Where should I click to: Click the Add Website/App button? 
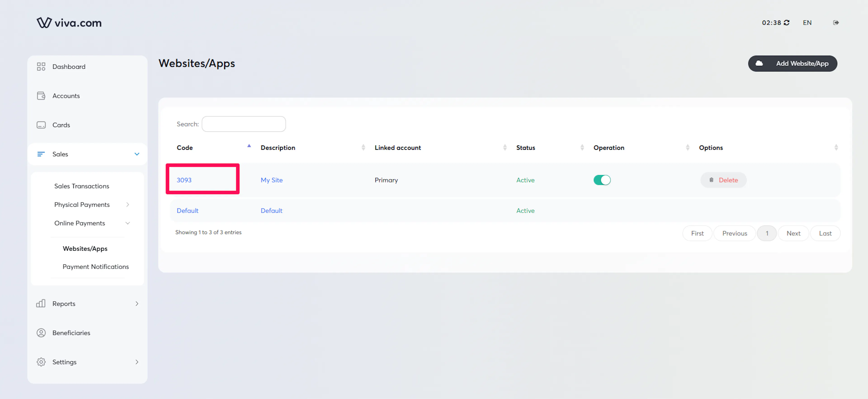(793, 63)
